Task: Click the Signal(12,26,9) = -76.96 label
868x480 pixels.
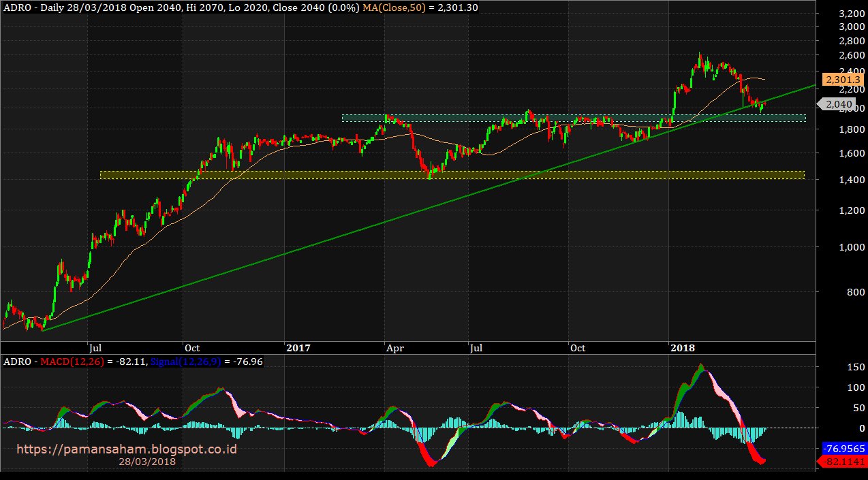Action: [206, 362]
